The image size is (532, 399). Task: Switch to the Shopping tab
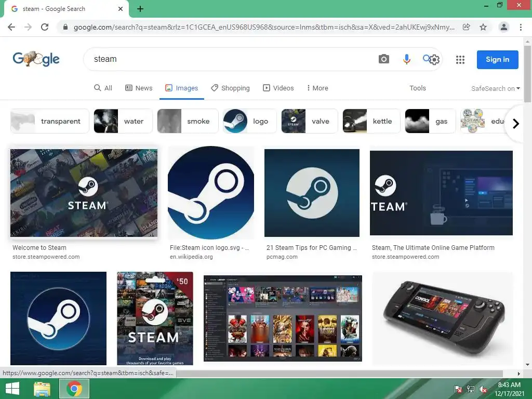click(x=230, y=88)
